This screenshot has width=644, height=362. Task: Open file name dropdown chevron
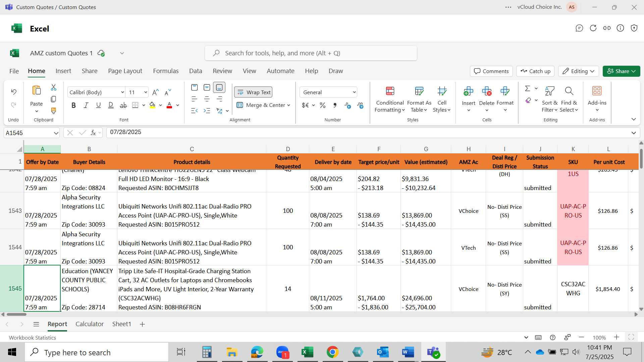tap(122, 53)
